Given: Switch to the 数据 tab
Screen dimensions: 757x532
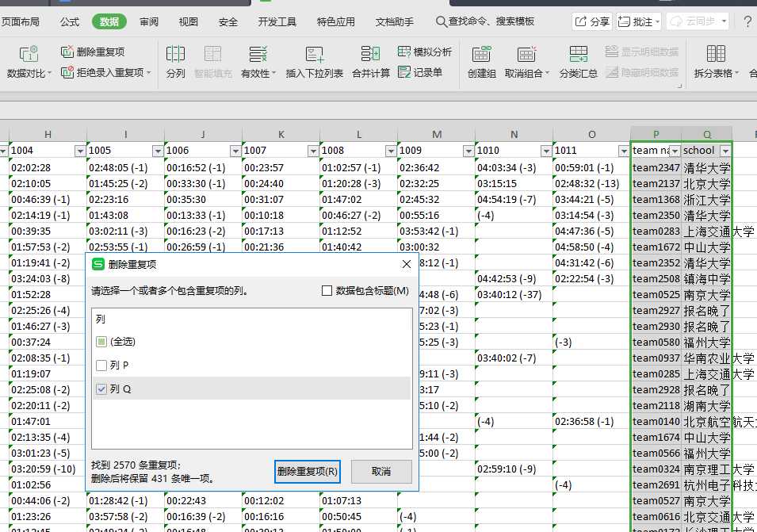Looking at the screenshot, I should 109,21.
